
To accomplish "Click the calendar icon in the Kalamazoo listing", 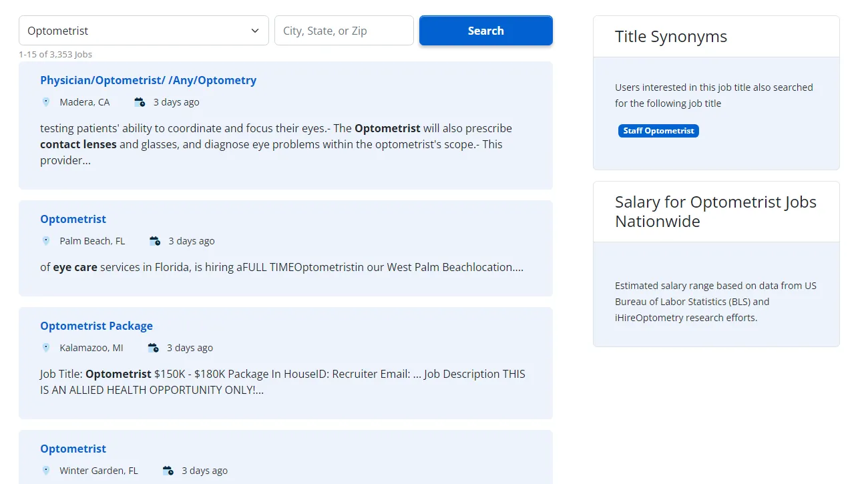I will [153, 348].
